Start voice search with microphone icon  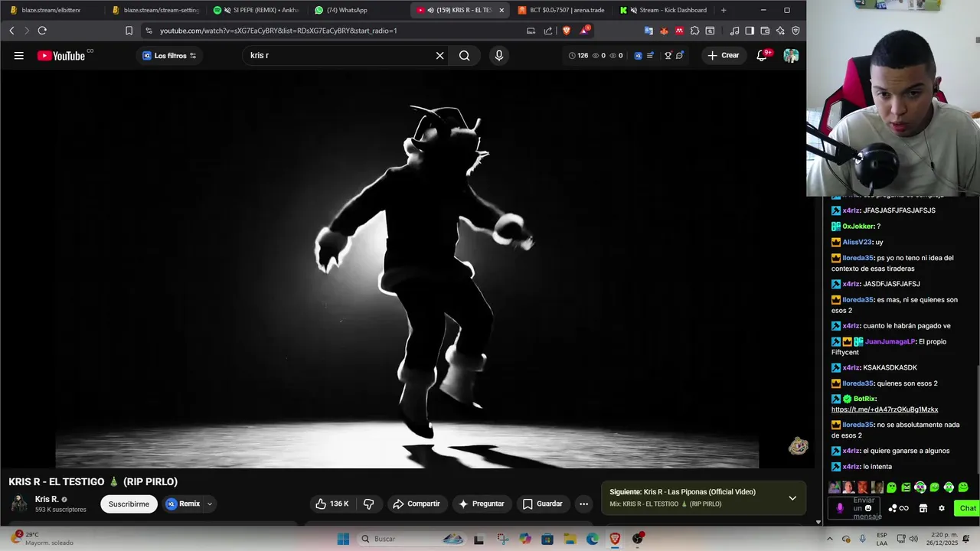point(499,55)
